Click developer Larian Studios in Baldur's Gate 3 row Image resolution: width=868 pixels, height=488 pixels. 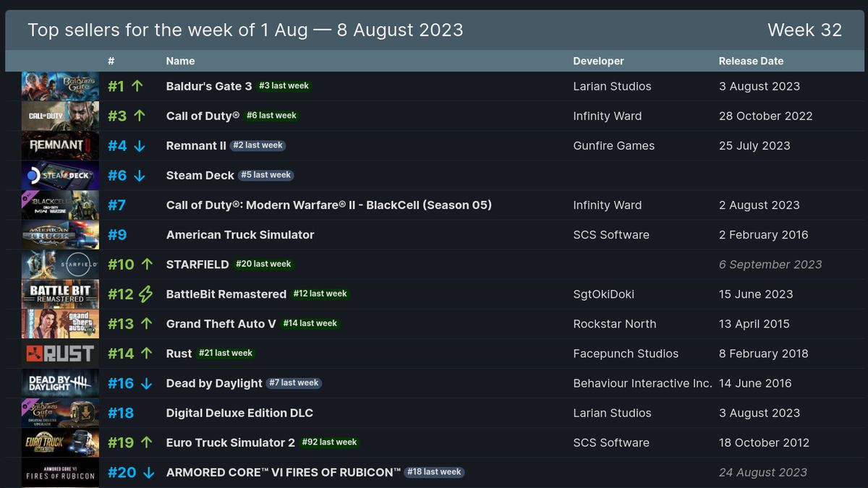[613, 86]
